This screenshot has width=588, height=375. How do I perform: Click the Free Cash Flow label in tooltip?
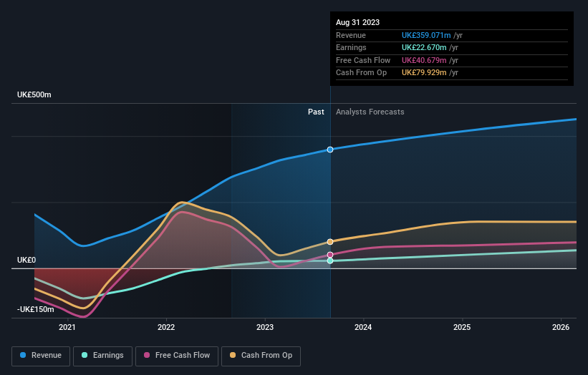[x=363, y=60]
